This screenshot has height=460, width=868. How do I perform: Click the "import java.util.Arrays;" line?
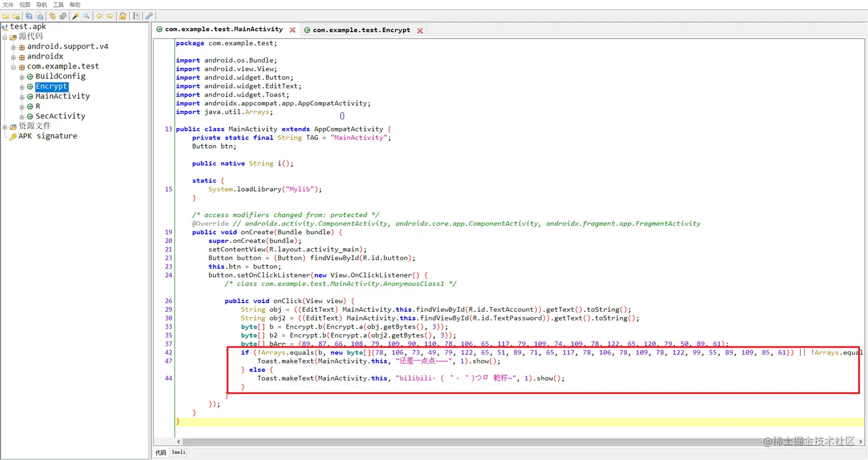pyautogui.click(x=224, y=112)
